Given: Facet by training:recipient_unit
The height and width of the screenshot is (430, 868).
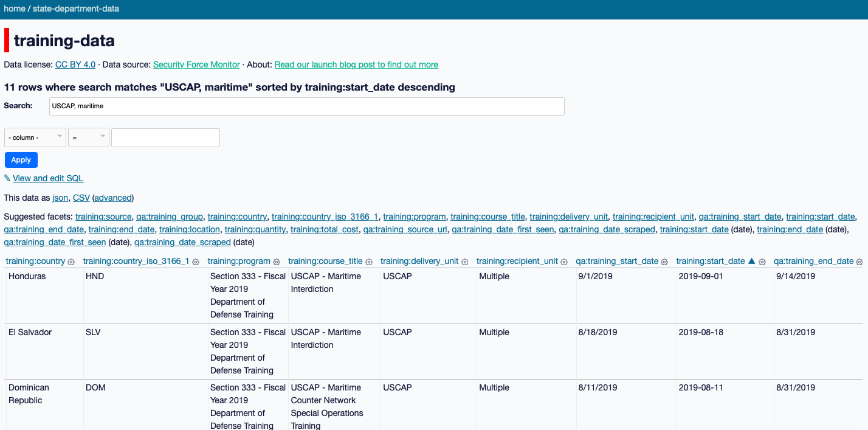Looking at the screenshot, I should (x=653, y=217).
